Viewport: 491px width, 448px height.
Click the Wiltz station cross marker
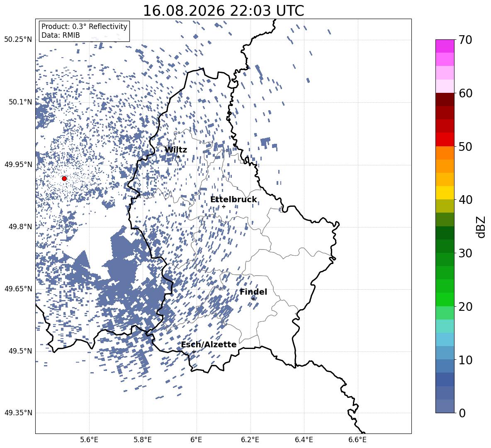178,157
